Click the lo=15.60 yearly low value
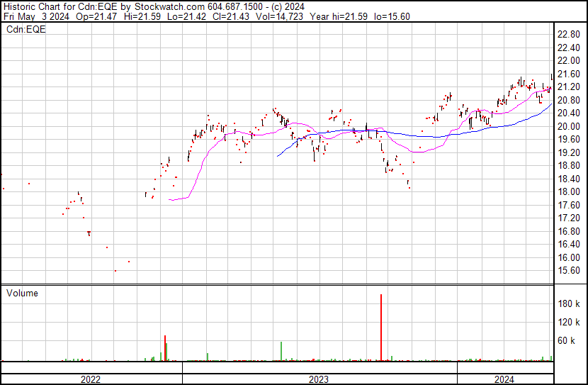Screen dimensions: 588x385 pos(392,16)
